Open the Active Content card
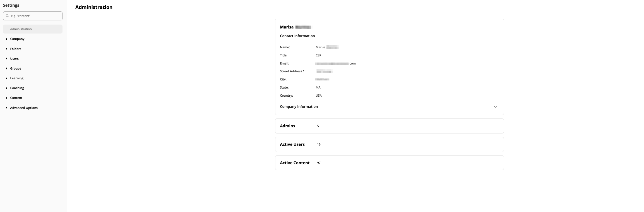The image size is (644, 212). pyautogui.click(x=389, y=163)
